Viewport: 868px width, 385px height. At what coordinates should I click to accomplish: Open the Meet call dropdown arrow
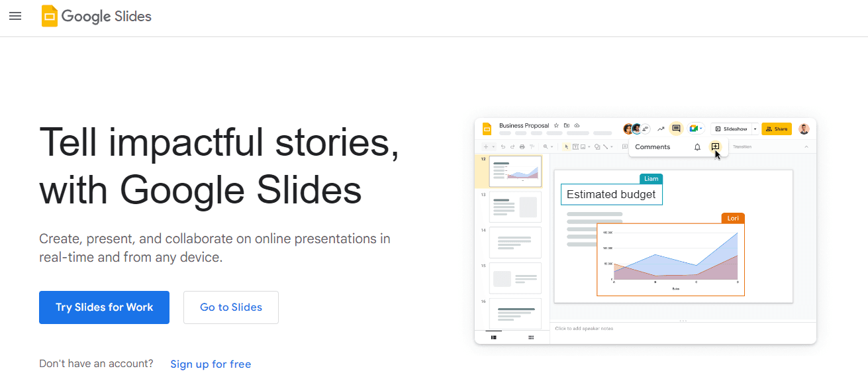(x=701, y=129)
